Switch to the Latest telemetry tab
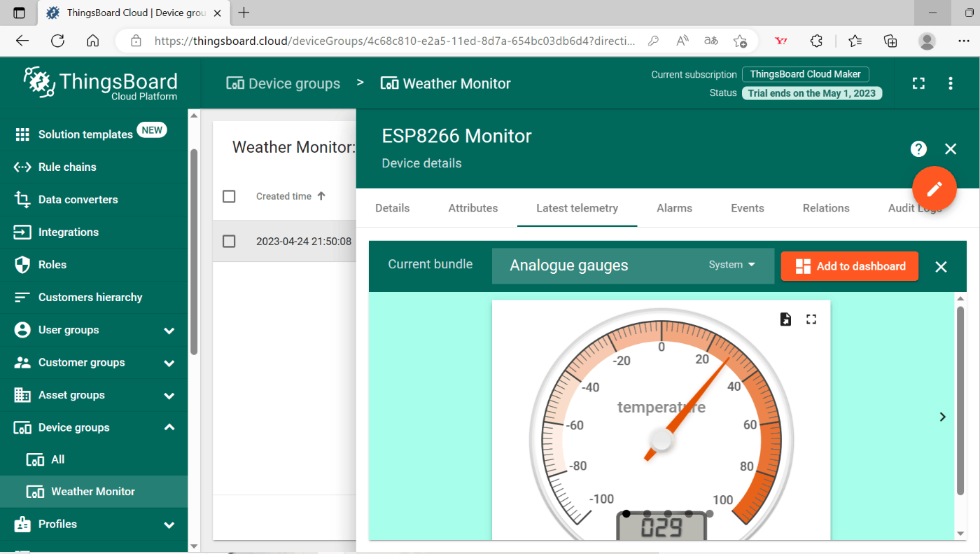The width and height of the screenshot is (980, 554). [x=577, y=208]
